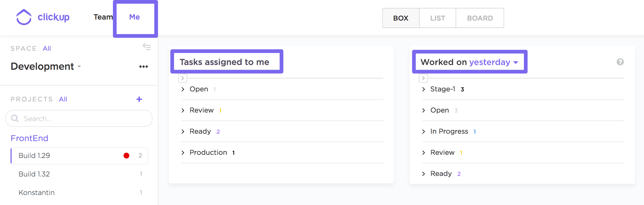Collapse the sidebar with the arrow icon
The image size is (644, 205).
click(x=147, y=47)
